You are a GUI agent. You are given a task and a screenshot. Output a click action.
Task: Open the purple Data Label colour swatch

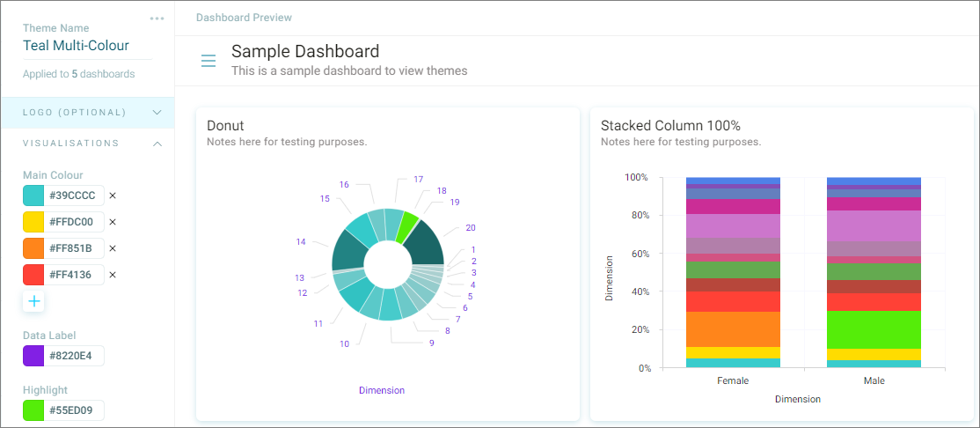(x=33, y=356)
